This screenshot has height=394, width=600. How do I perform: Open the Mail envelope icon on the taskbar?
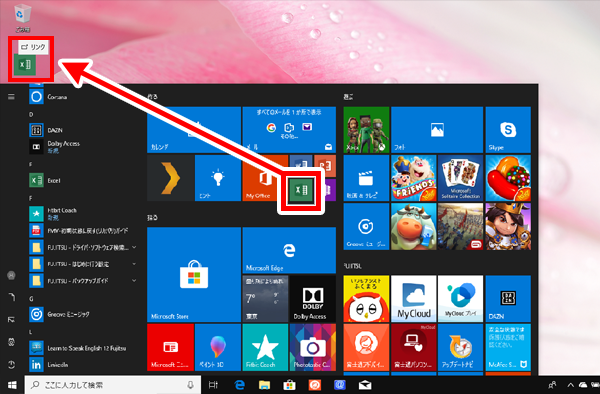(x=365, y=385)
